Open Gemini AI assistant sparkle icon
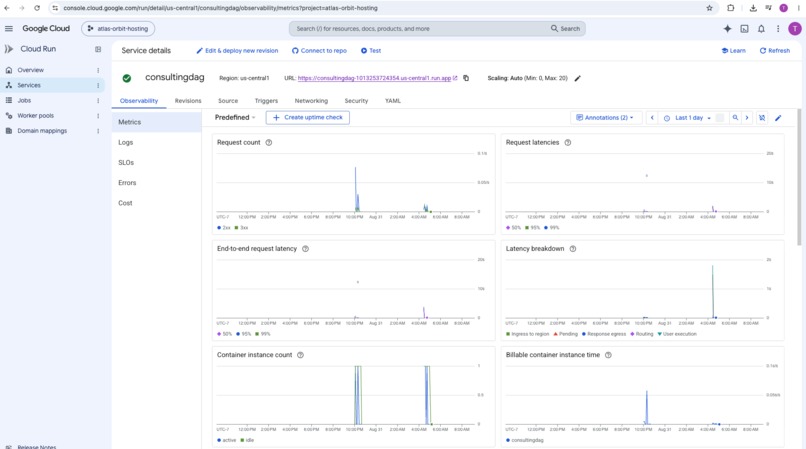The width and height of the screenshot is (806, 449). click(x=727, y=29)
